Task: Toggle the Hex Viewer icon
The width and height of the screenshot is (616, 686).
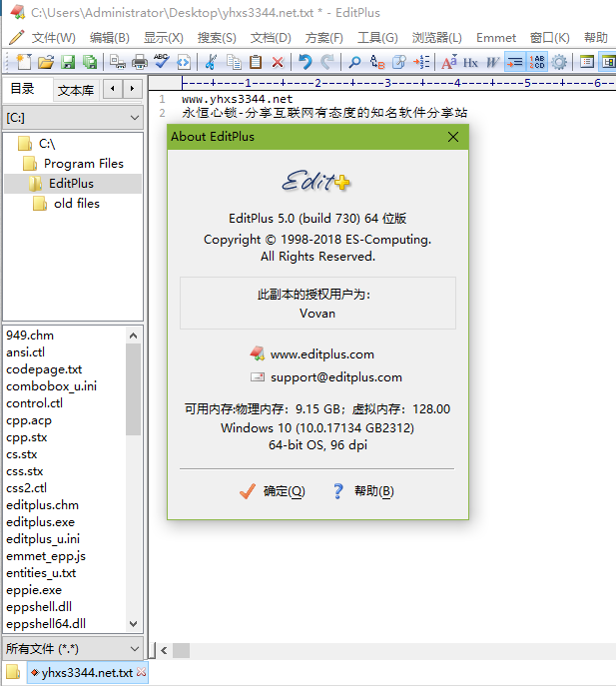Action: click(x=470, y=62)
